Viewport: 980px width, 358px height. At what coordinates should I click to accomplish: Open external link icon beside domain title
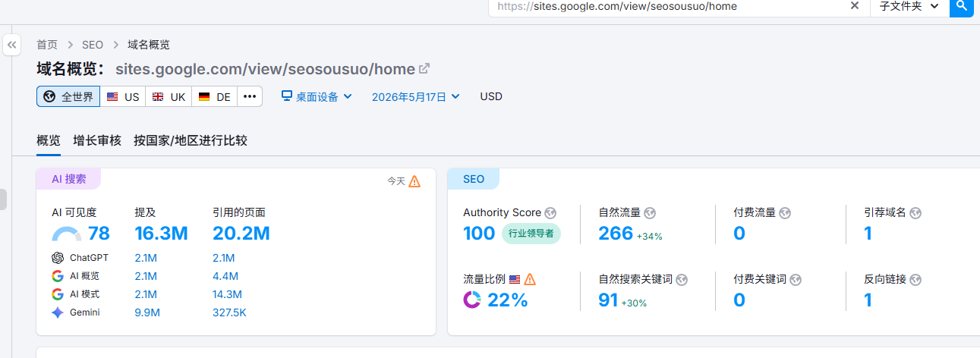click(424, 69)
